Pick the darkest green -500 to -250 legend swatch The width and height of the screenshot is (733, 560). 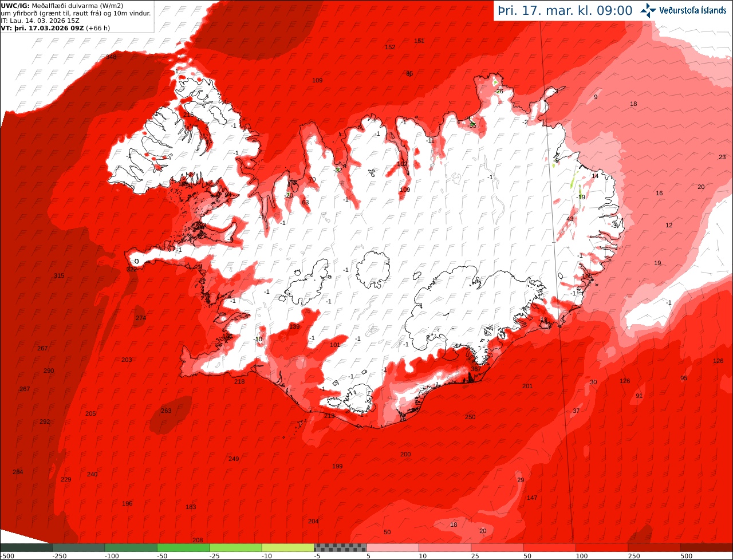[x=26, y=547]
